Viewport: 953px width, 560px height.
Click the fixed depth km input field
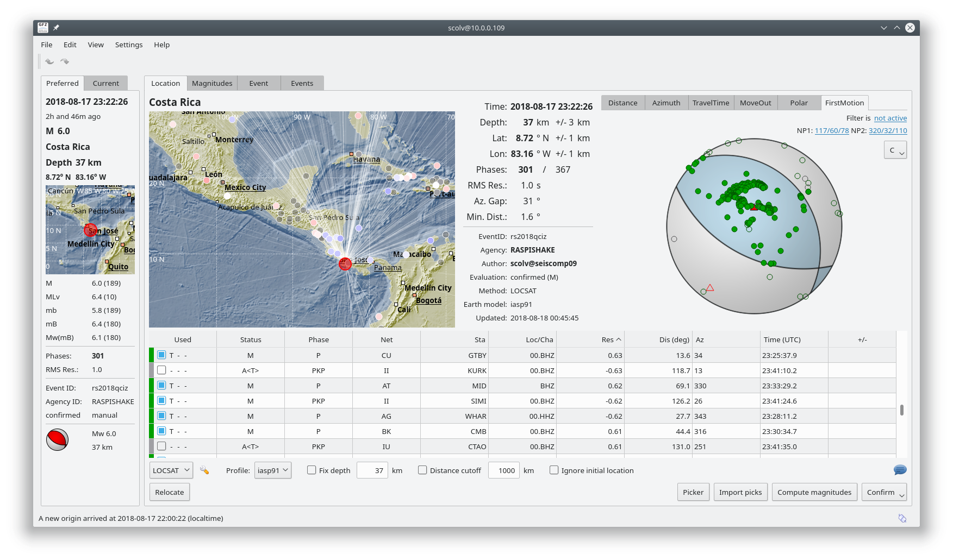coord(372,470)
